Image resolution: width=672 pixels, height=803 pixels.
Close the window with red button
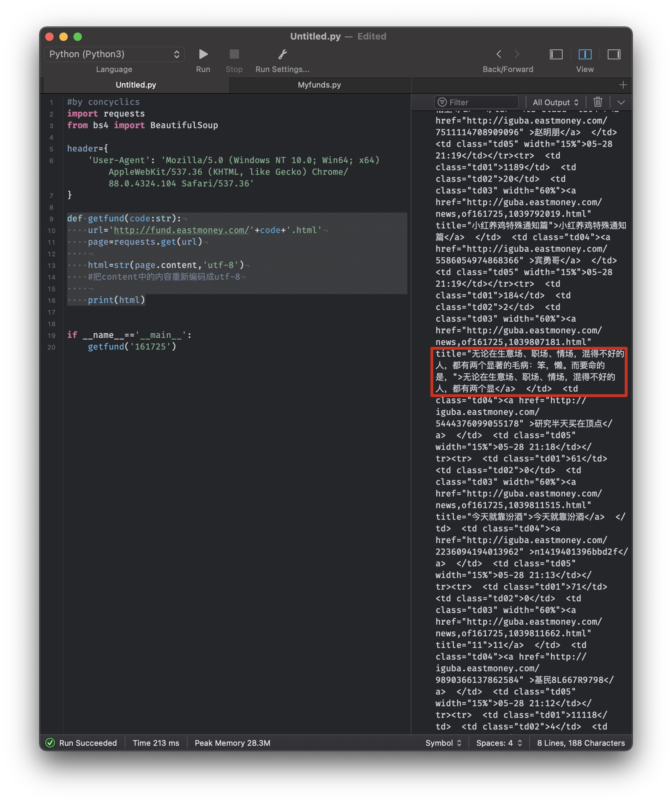pos(49,36)
